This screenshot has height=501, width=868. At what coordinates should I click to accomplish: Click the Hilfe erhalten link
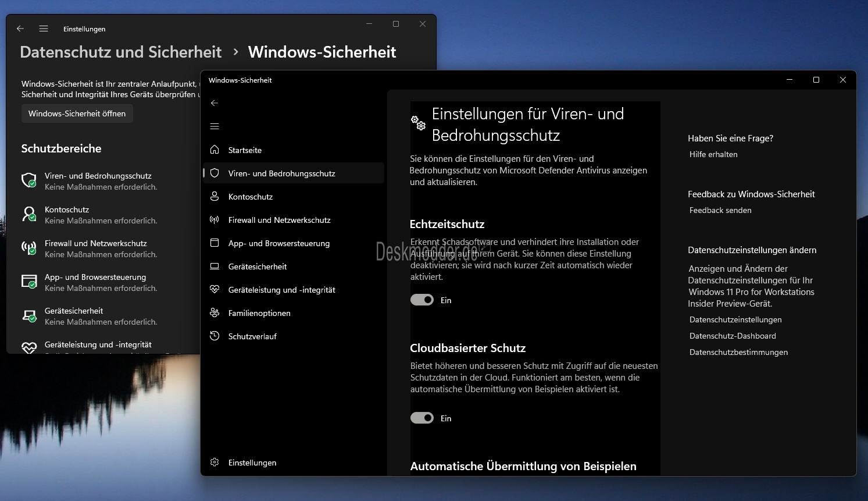(x=713, y=154)
